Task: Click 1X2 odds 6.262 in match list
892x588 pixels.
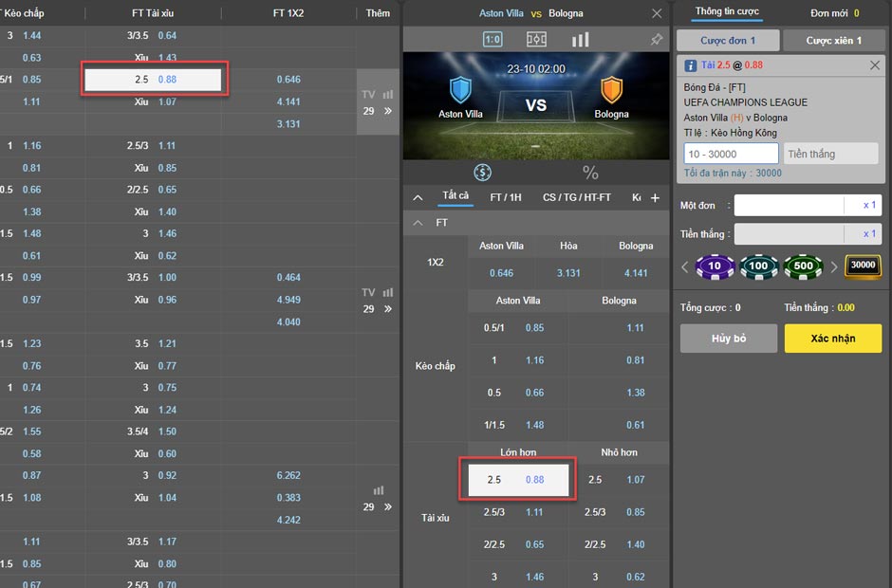Action: click(288, 475)
